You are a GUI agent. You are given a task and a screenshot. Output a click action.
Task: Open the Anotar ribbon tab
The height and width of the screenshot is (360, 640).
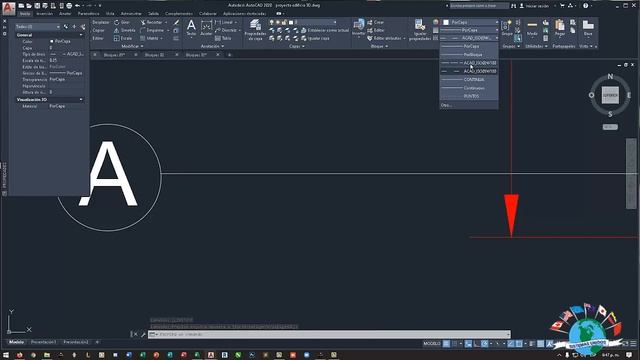tap(65, 13)
